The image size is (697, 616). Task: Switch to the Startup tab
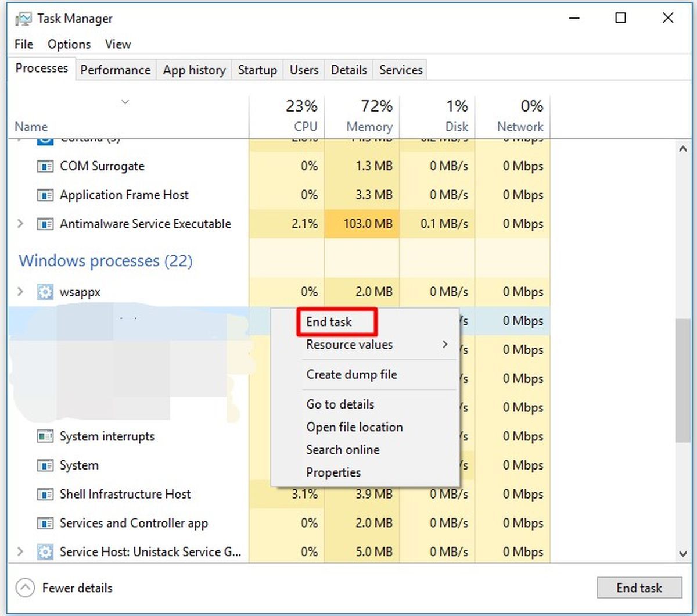point(257,70)
